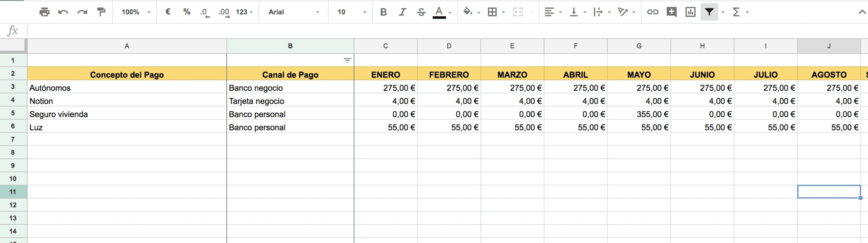Toggle bold formatting
Image resolution: width=868 pixels, height=243 pixels.
tap(384, 12)
